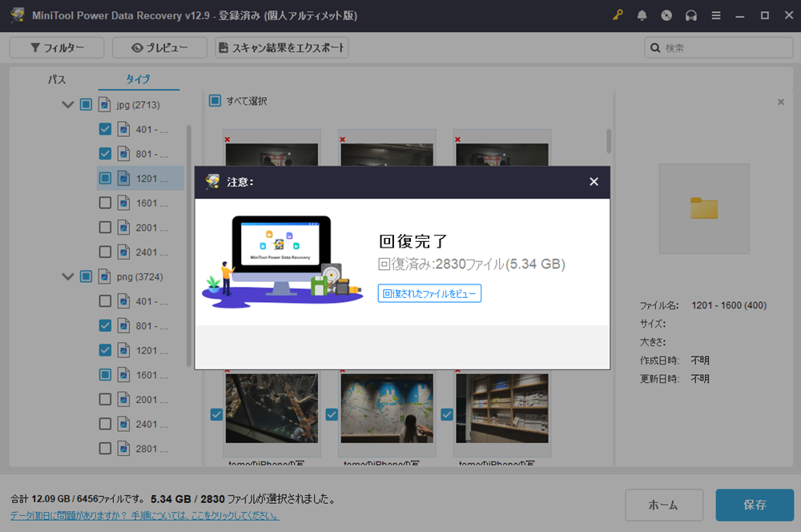Uncheck the png 1201 folder checkbox

tap(105, 351)
